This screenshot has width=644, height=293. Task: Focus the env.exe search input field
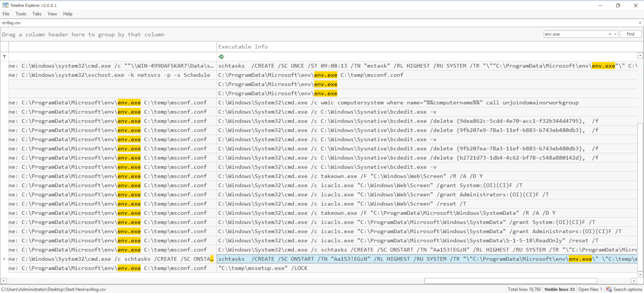576,34
